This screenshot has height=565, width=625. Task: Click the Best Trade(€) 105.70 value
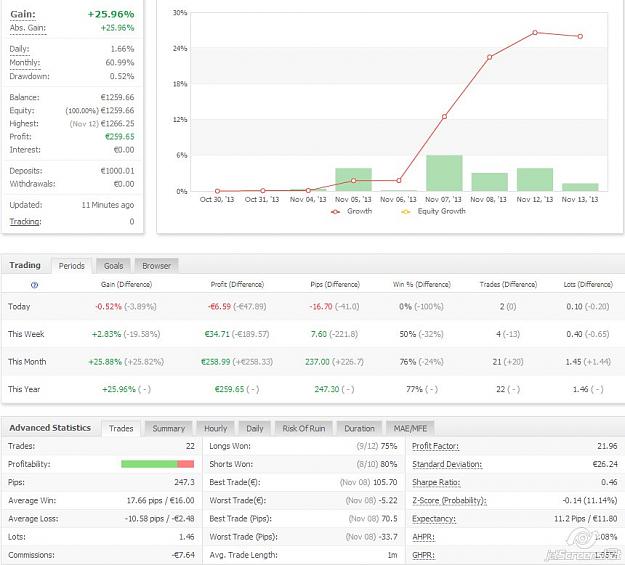coord(385,482)
